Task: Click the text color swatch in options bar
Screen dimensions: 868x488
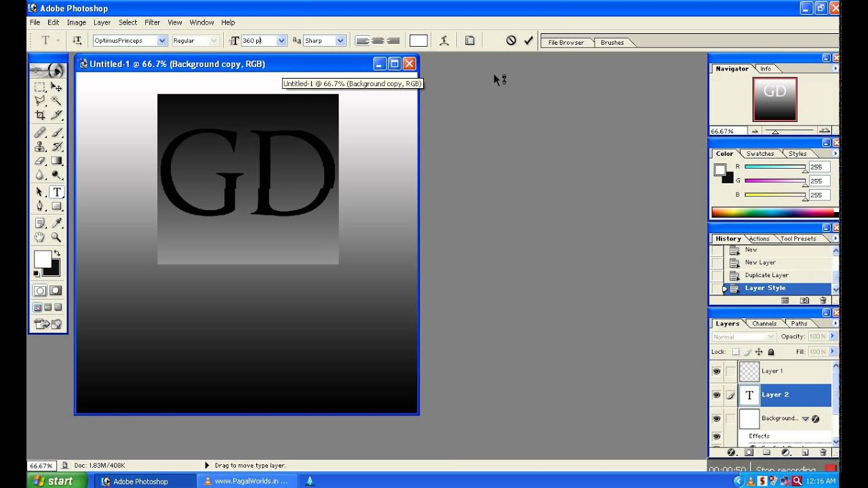Action: [x=418, y=41]
